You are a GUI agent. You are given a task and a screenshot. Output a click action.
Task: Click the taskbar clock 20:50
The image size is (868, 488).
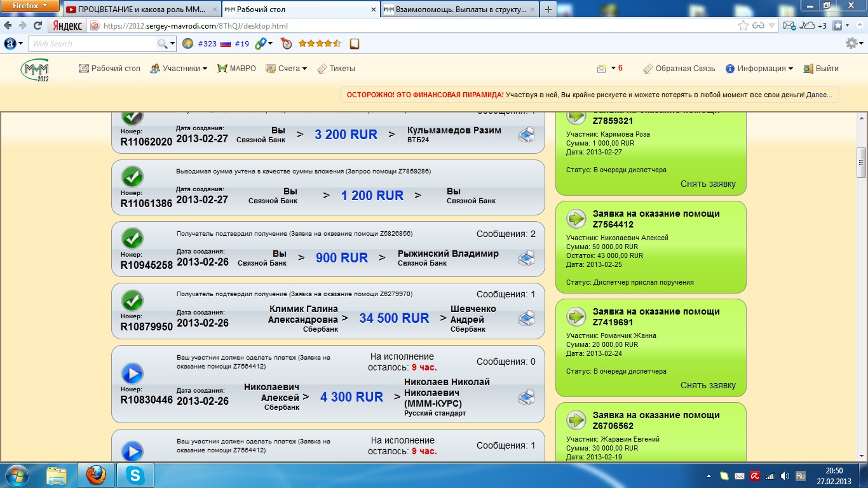point(834,471)
